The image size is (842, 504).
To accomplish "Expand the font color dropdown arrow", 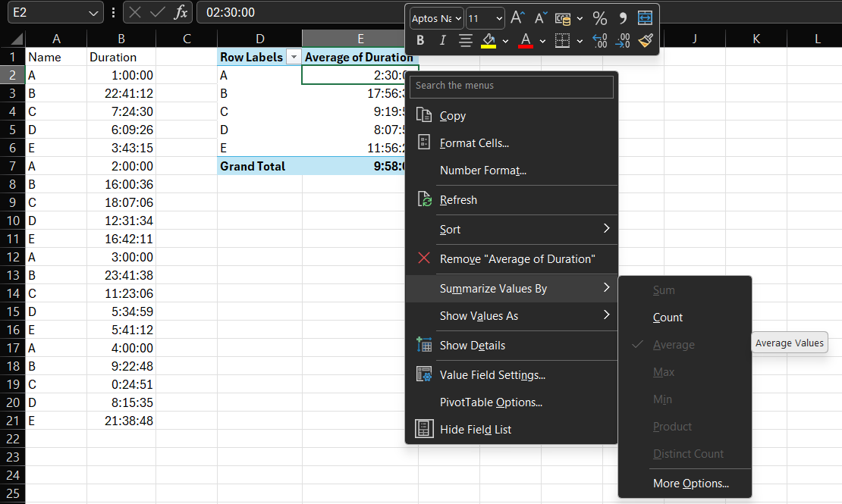I will [x=543, y=41].
